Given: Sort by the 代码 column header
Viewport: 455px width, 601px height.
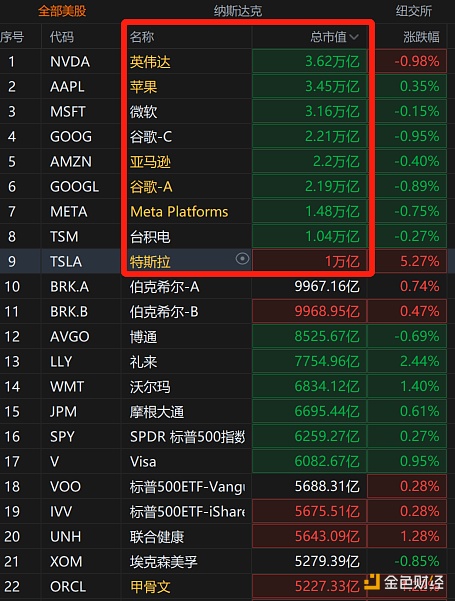Looking at the screenshot, I should 62,37.
